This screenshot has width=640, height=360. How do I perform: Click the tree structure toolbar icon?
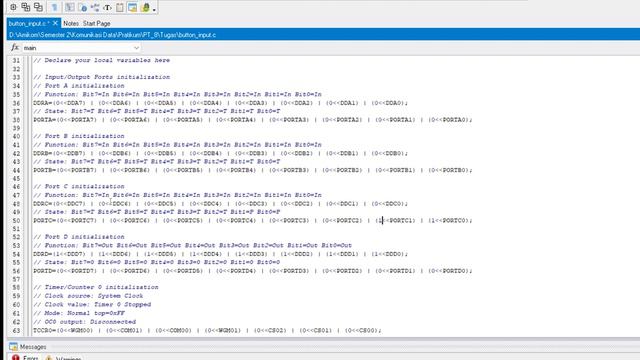click(95, 7)
